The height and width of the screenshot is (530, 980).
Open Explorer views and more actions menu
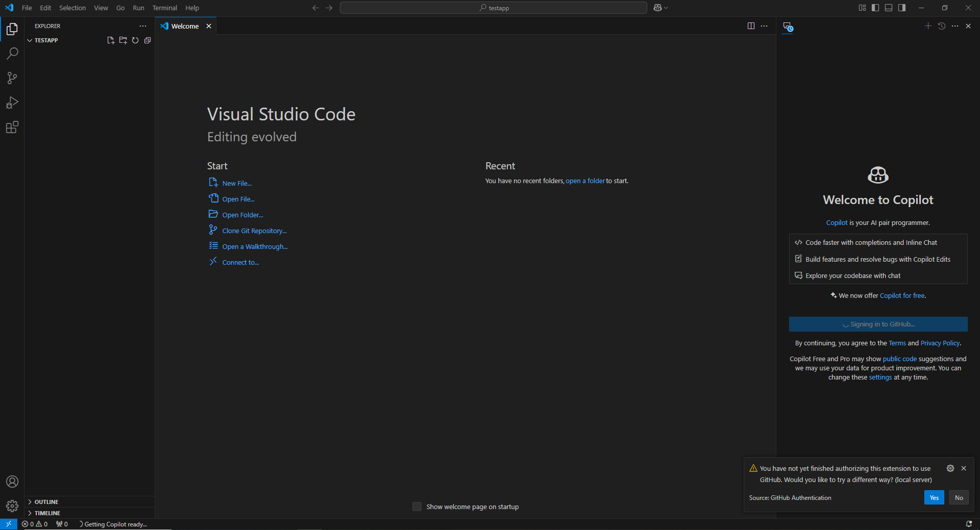pos(143,26)
